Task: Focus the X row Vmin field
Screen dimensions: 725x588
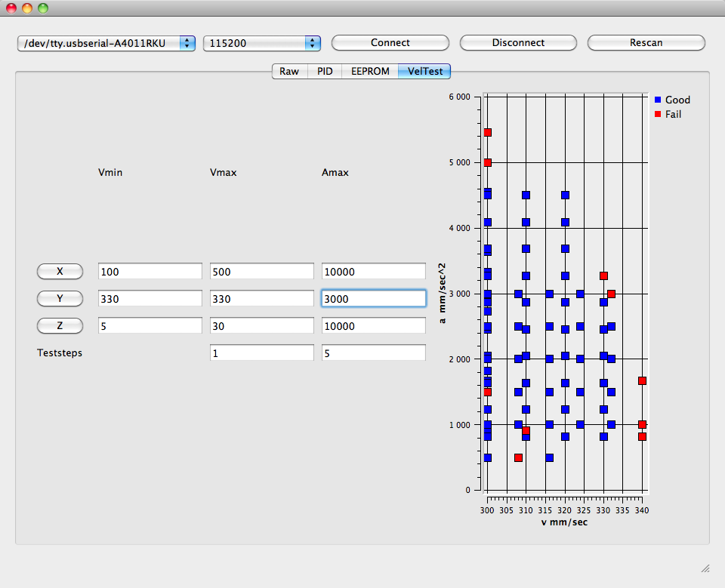Action: 150,272
